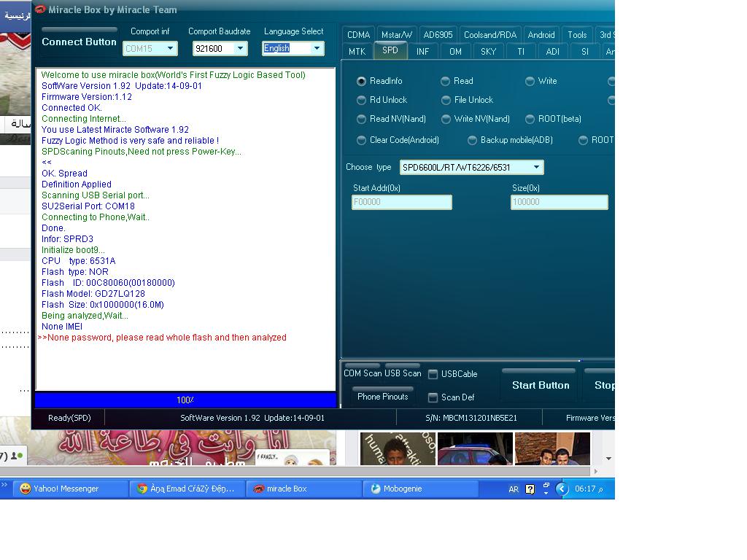Image resolution: width=747 pixels, height=560 pixels.
Task: Enable the USBCable checkbox
Action: 433,374
